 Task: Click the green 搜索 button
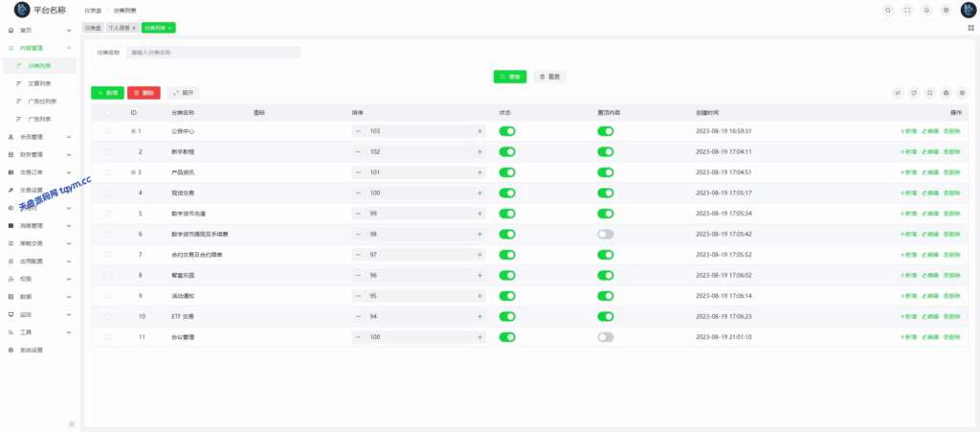510,77
